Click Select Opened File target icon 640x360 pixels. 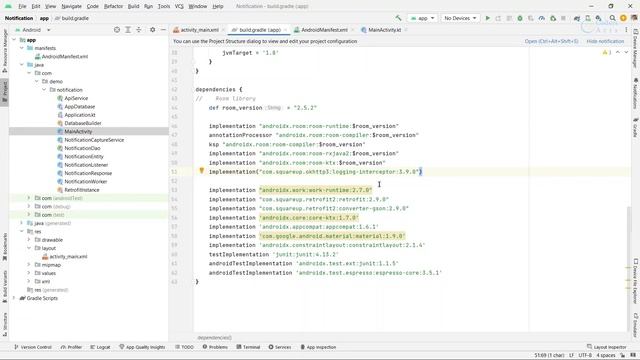(x=117, y=30)
